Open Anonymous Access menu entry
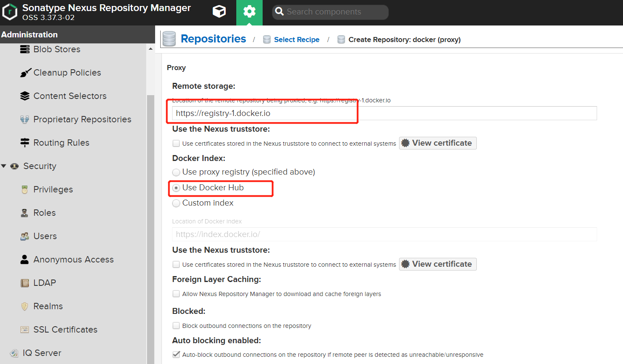 click(x=73, y=260)
